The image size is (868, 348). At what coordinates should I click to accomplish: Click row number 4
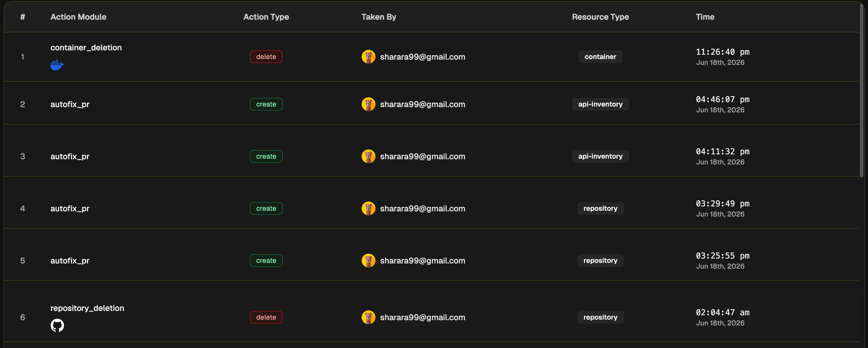(23, 208)
